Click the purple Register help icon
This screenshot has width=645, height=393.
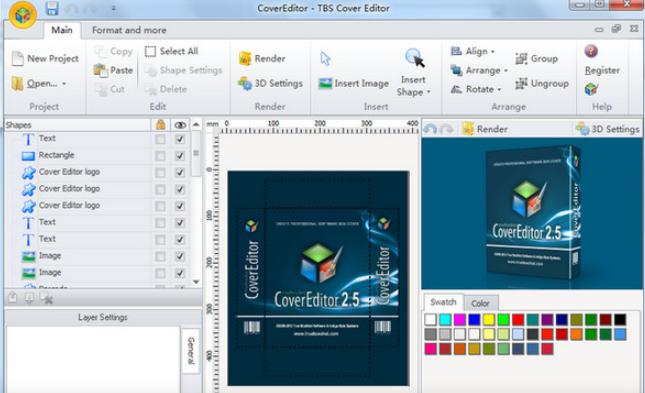point(591,51)
